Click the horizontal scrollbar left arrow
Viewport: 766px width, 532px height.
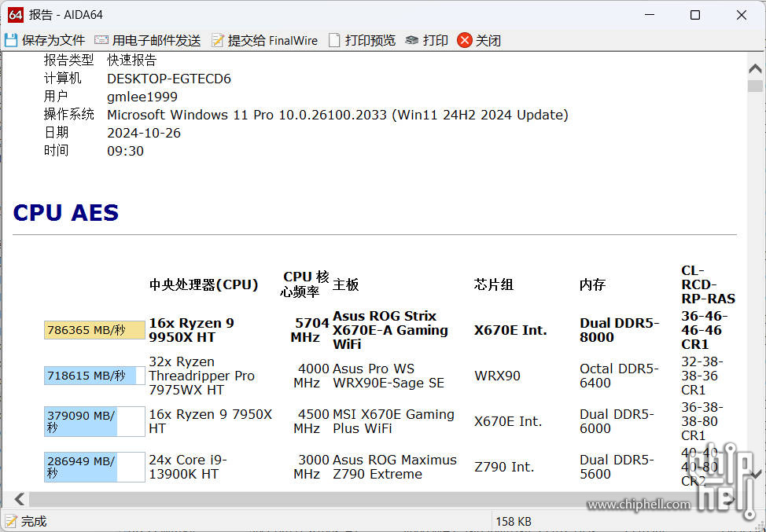click(x=20, y=499)
